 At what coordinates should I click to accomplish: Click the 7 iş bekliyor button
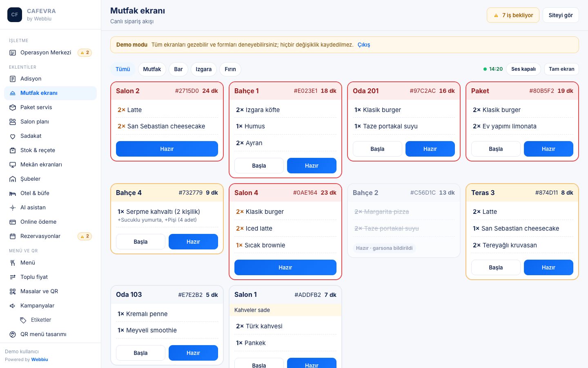[513, 15]
